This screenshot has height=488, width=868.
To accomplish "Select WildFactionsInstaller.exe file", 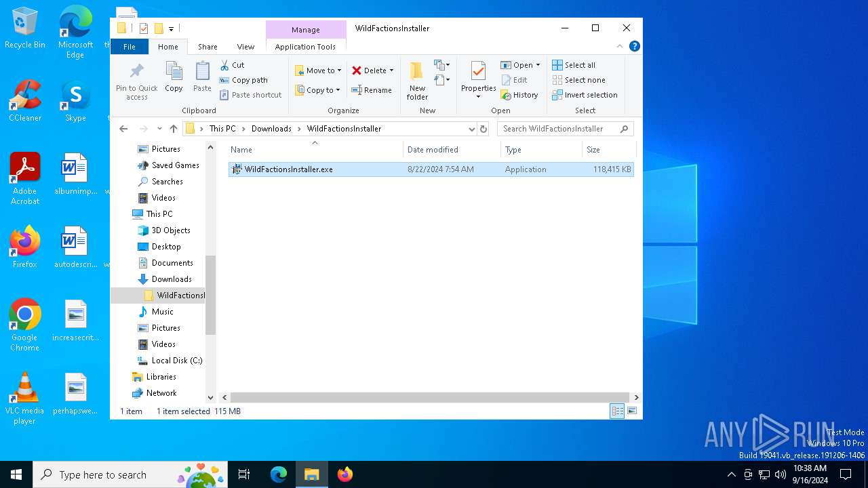I will [x=431, y=169].
